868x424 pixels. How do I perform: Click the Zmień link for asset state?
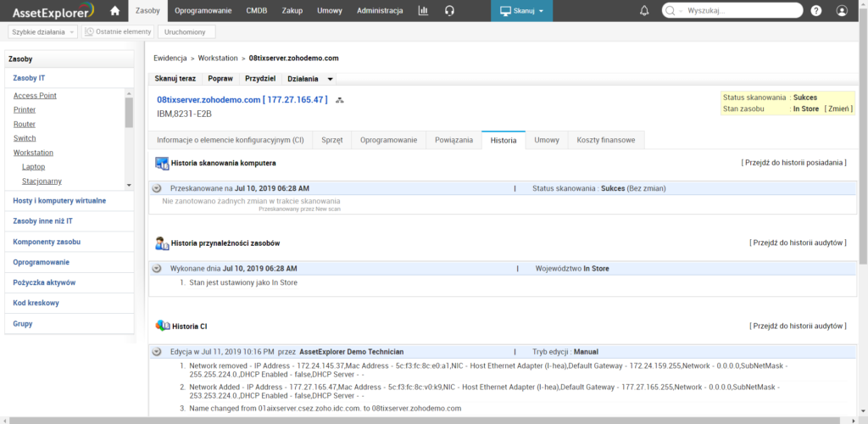(x=839, y=109)
